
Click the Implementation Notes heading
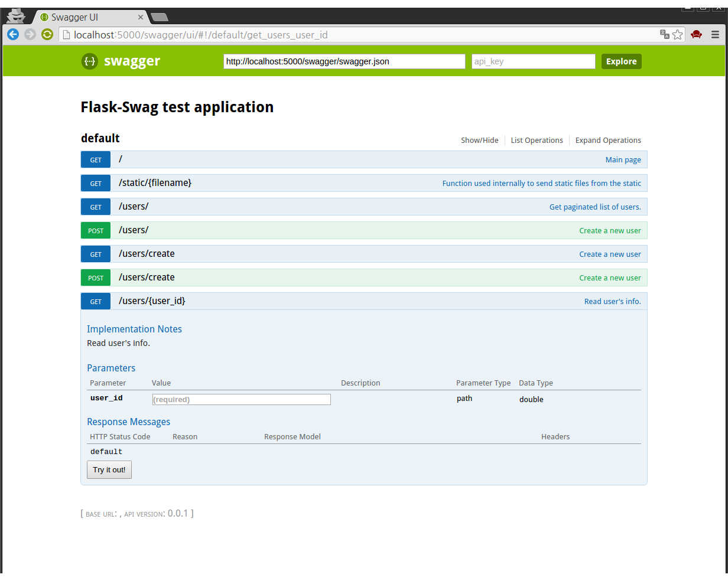click(x=134, y=329)
